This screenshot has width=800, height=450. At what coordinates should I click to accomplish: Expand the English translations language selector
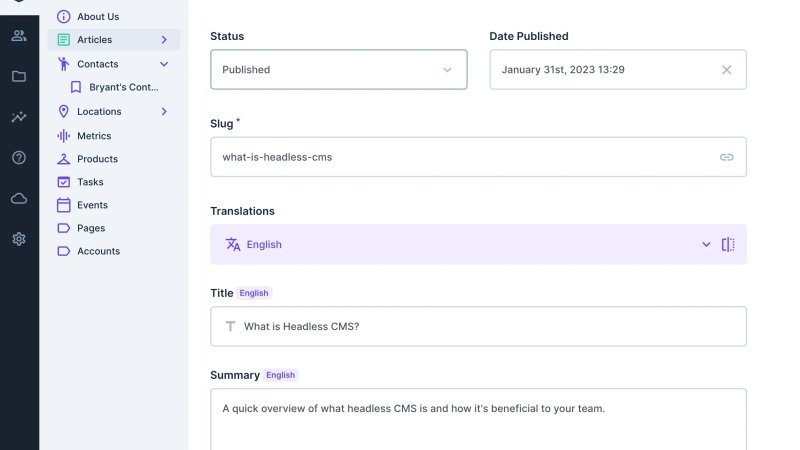click(706, 244)
